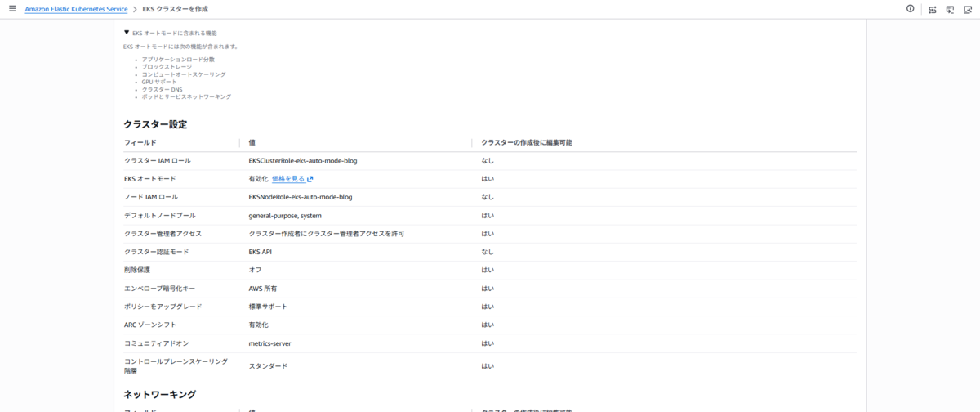Screen dimensions: 980x412
Task: Click はい in the デフォルトノードプール row
Action: click(488, 215)
